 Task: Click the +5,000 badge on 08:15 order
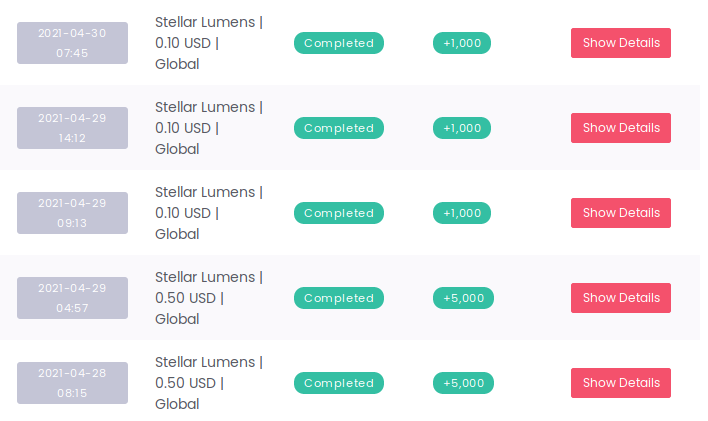click(463, 383)
